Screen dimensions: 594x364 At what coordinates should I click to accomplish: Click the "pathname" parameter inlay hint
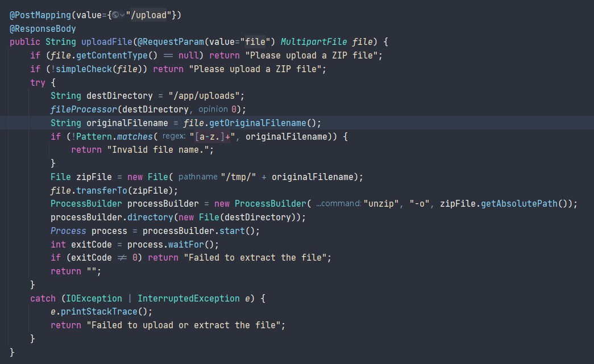click(197, 177)
